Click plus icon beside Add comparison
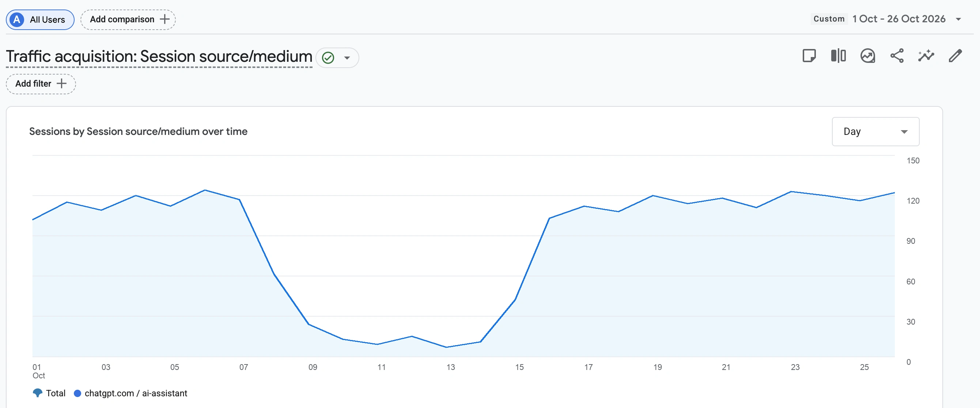 pos(165,19)
